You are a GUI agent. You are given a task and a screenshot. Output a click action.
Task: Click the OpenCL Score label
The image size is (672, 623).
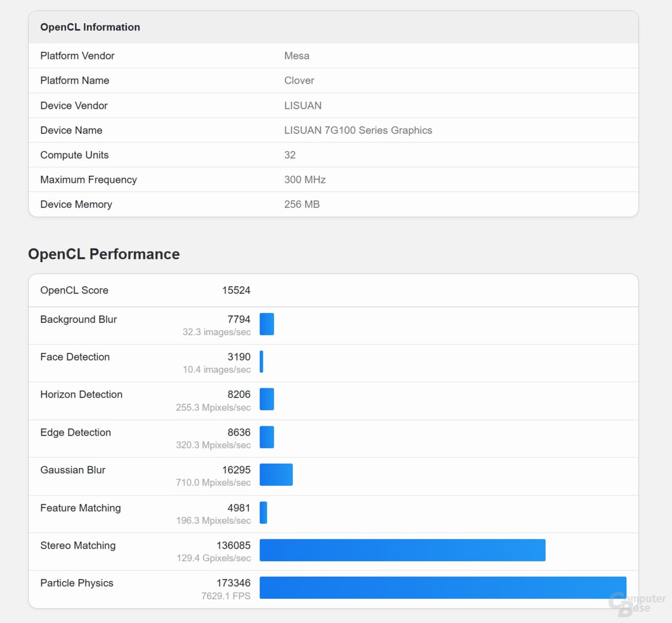click(74, 291)
